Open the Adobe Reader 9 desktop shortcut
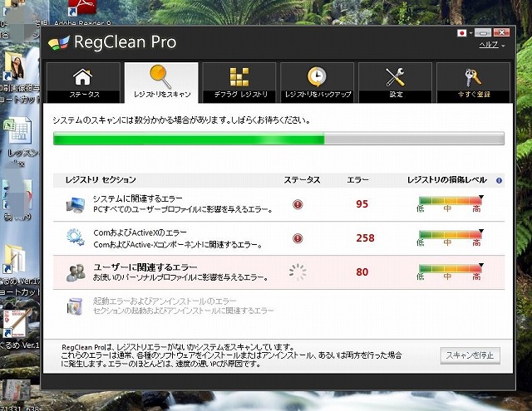 [82, 12]
